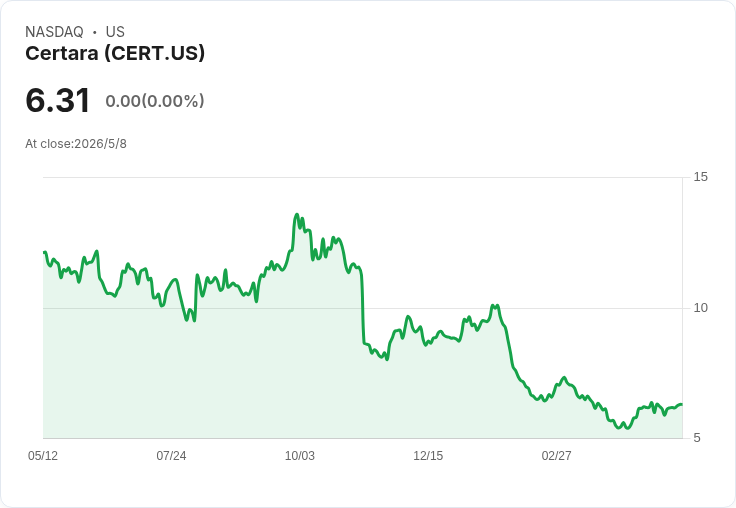Click the 10 price axis label
Screen dimensions: 736x508
[x=700, y=308]
